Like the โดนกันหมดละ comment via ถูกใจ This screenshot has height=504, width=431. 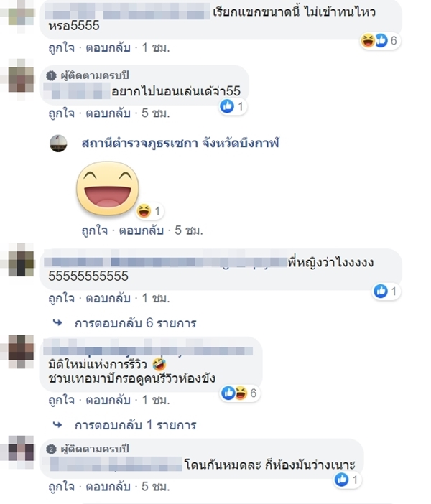pos(62,487)
